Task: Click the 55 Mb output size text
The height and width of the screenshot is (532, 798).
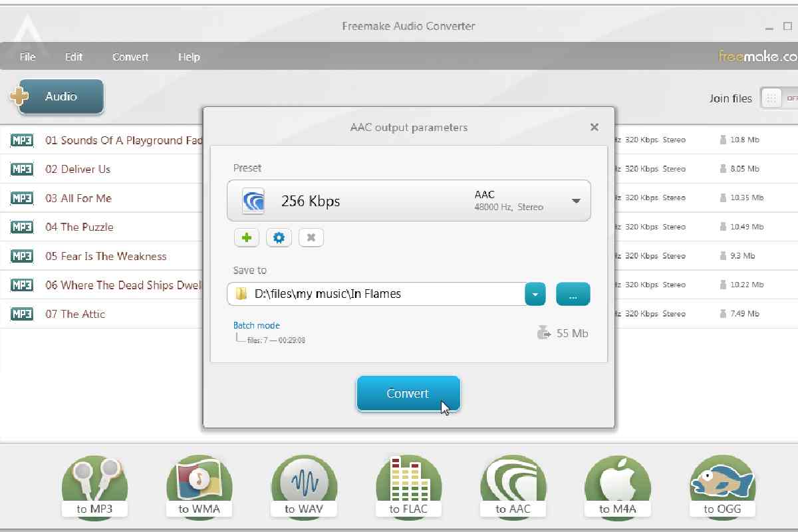Action: 573,333
